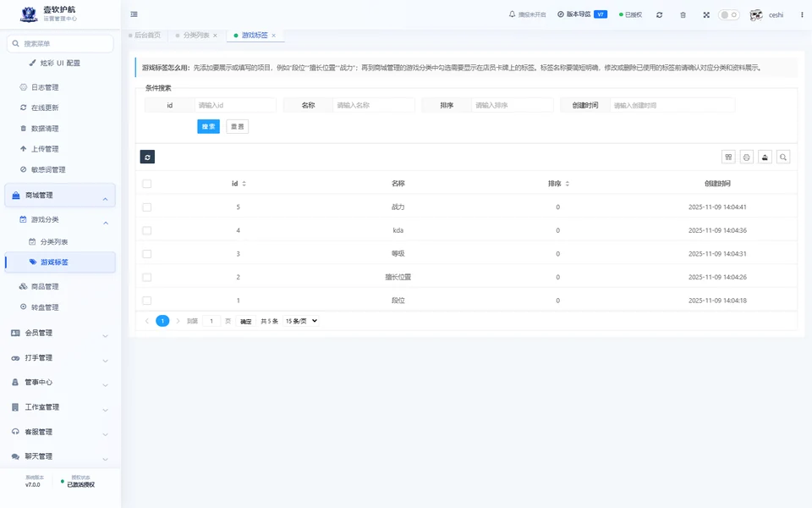This screenshot has width=812, height=508.
Task: Check the row with 擅长位置
Action: point(147,278)
